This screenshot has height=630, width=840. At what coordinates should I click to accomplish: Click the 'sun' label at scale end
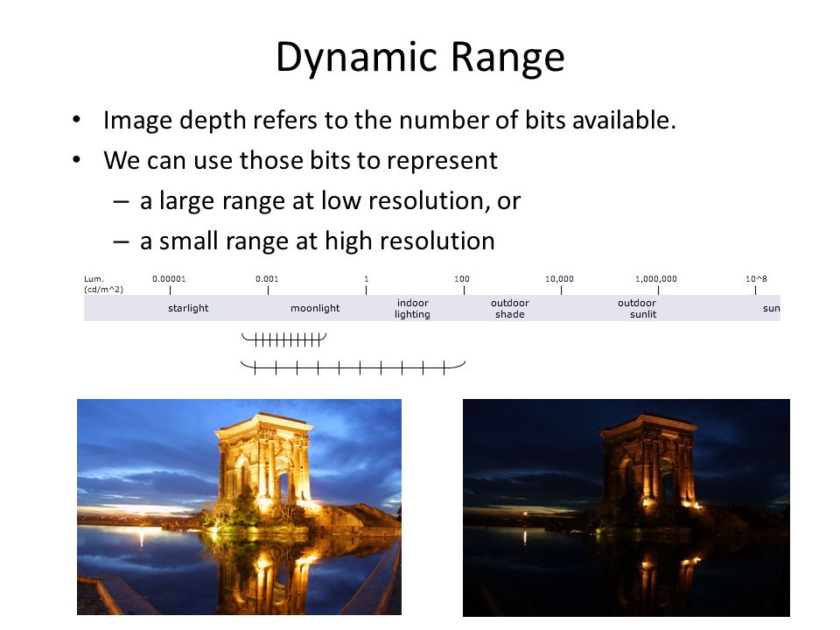(772, 308)
